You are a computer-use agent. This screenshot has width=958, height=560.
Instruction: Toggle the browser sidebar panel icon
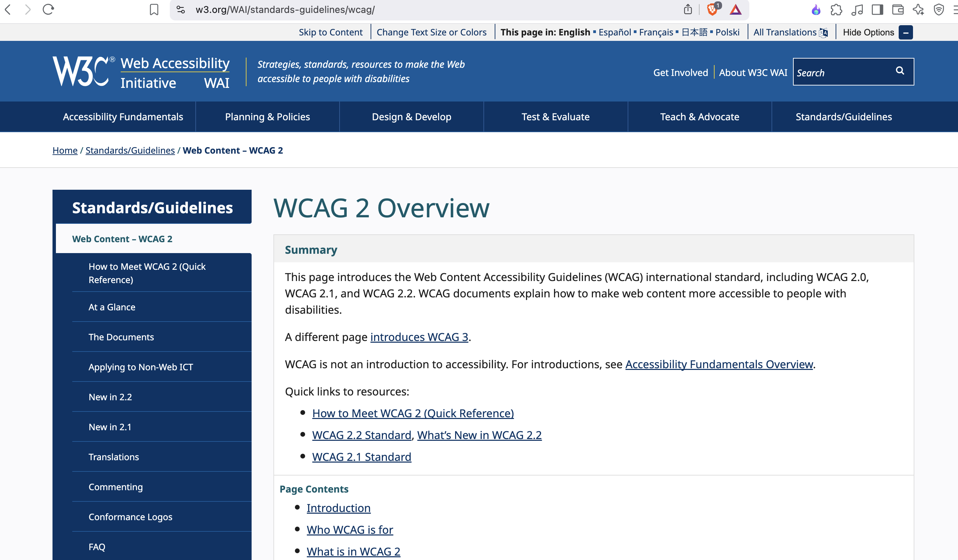coord(877,10)
